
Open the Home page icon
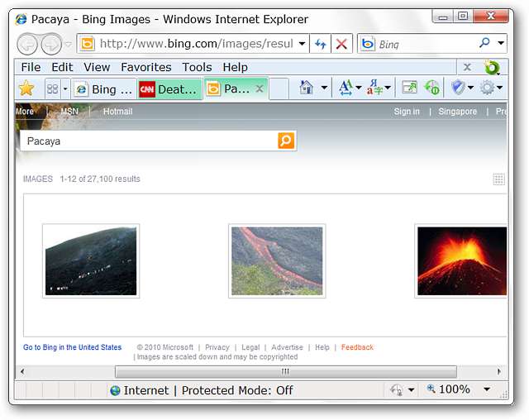[x=306, y=88]
